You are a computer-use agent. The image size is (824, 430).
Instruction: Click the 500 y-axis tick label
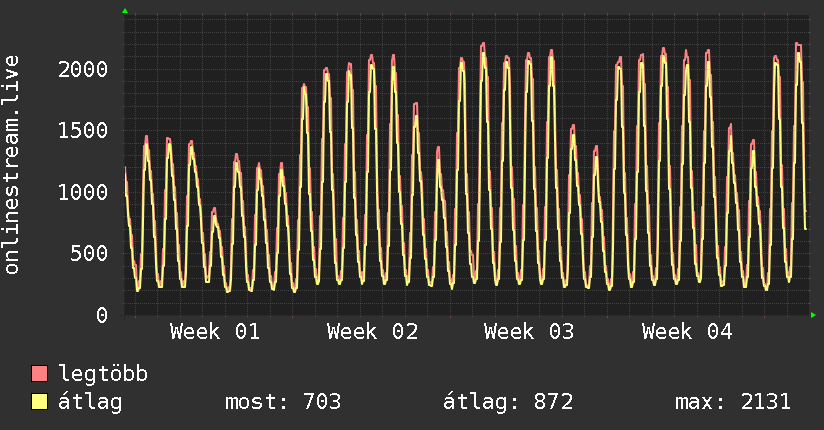click(x=92, y=253)
